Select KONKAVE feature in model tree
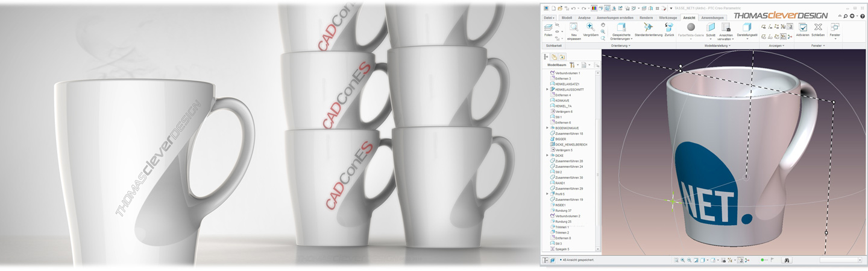Screen dimensions: 868x271 (x=559, y=101)
